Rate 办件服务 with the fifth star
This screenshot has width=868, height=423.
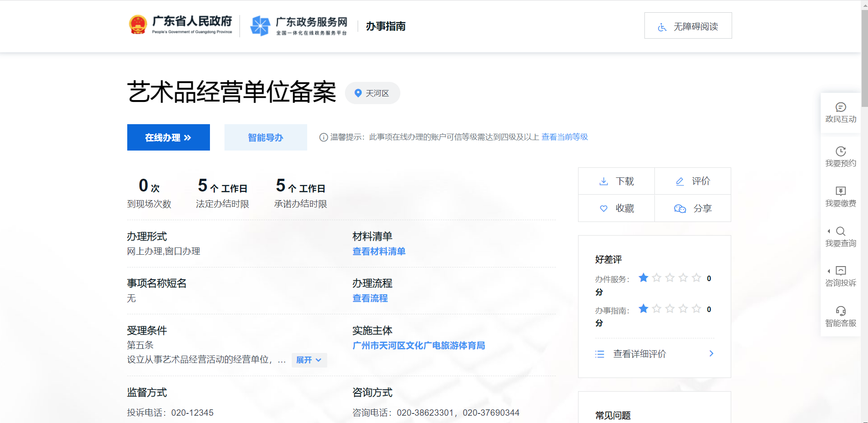[696, 278]
